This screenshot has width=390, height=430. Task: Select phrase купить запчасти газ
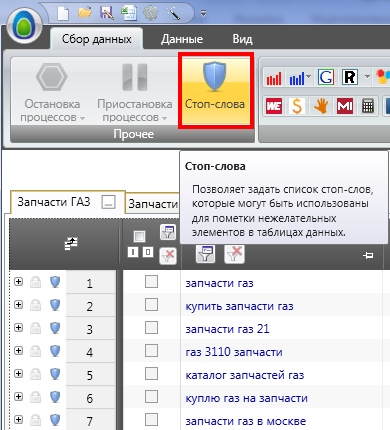click(x=239, y=306)
